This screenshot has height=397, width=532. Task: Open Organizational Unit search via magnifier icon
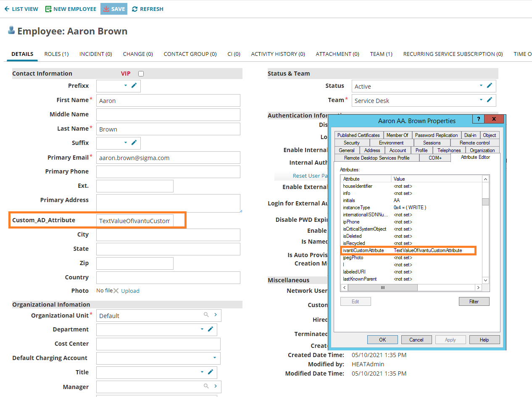(x=206, y=315)
